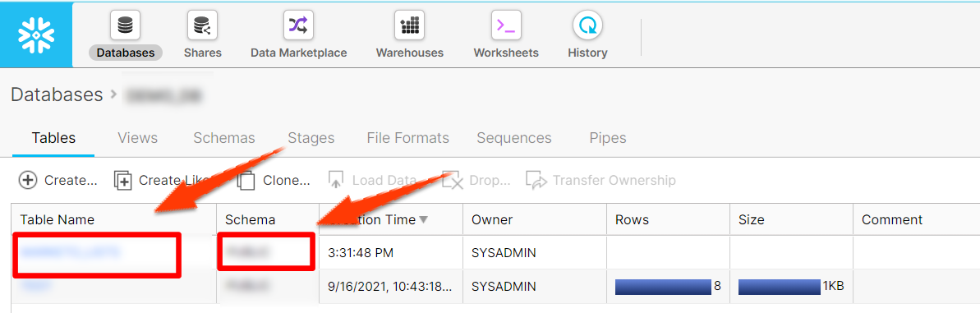
Task: Click the Snowflake logo
Action: pos(35,35)
